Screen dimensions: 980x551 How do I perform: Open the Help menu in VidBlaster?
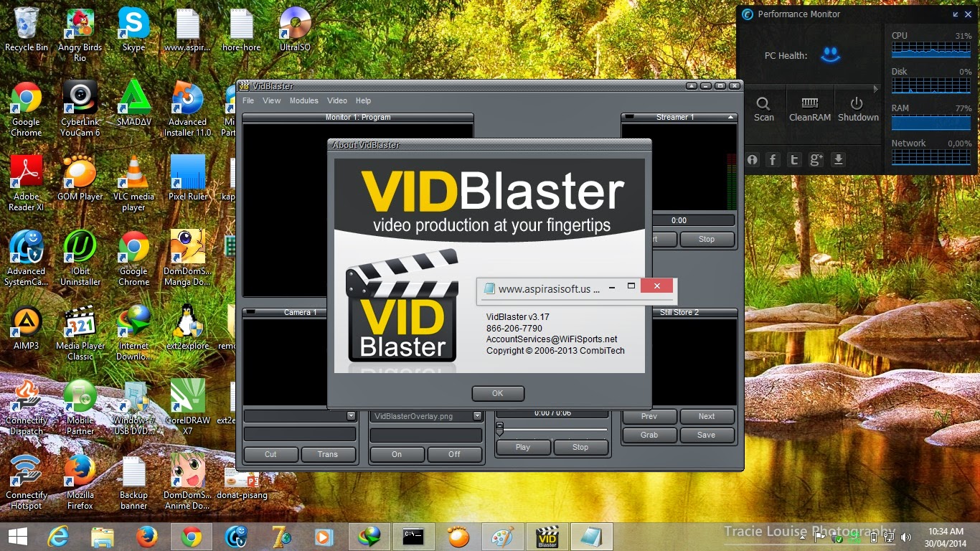pyautogui.click(x=364, y=100)
